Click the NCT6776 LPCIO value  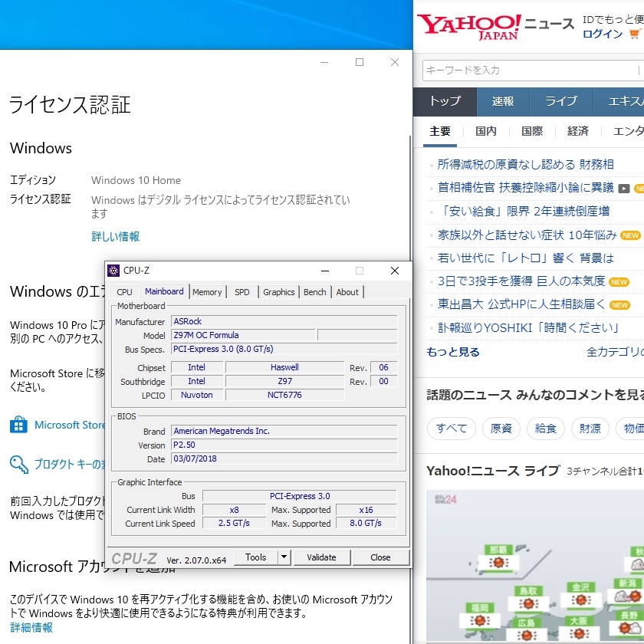[x=284, y=395]
